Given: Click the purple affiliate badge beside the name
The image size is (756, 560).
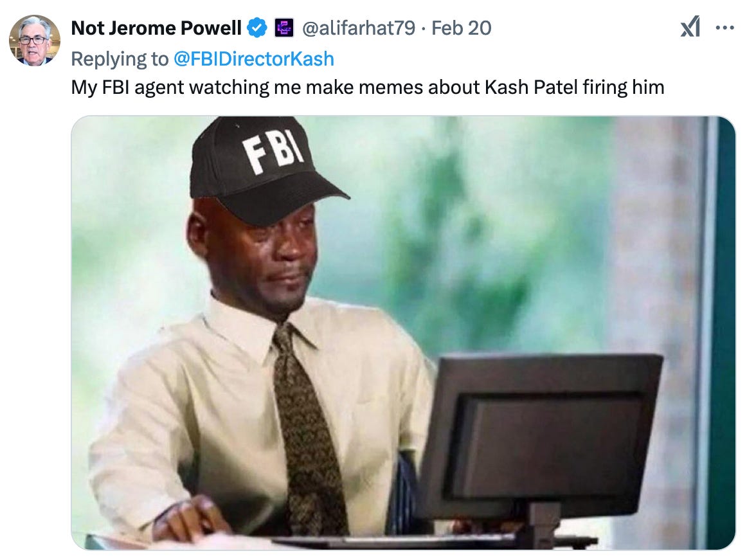Looking at the screenshot, I should pyautogui.click(x=284, y=28).
